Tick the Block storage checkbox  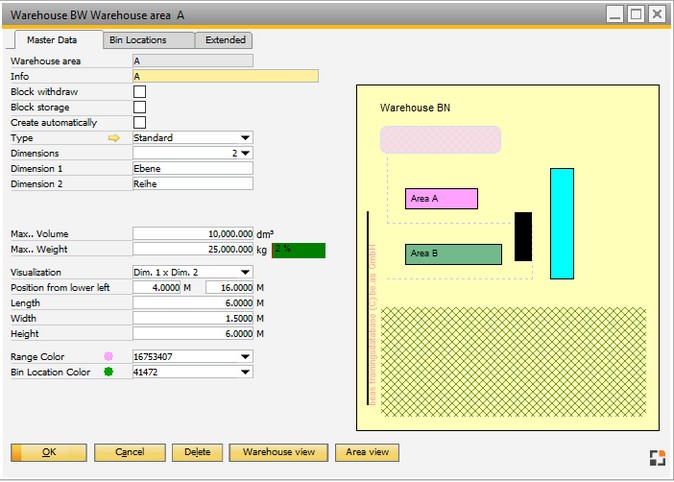139,107
